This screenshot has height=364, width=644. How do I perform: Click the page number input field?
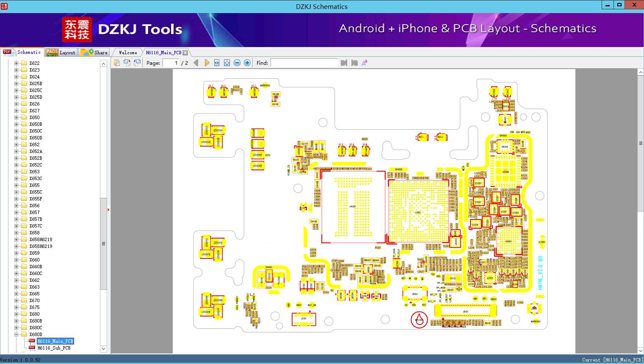(171, 63)
